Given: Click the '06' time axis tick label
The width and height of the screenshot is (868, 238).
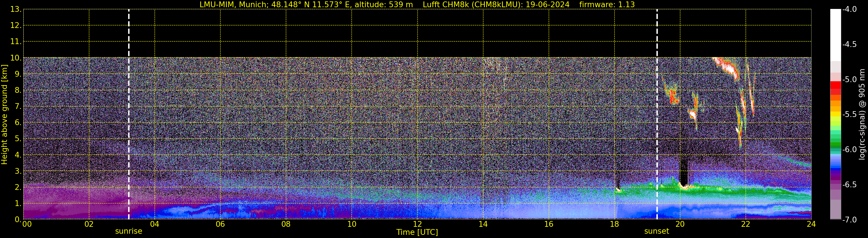Looking at the screenshot, I should coord(220,224).
